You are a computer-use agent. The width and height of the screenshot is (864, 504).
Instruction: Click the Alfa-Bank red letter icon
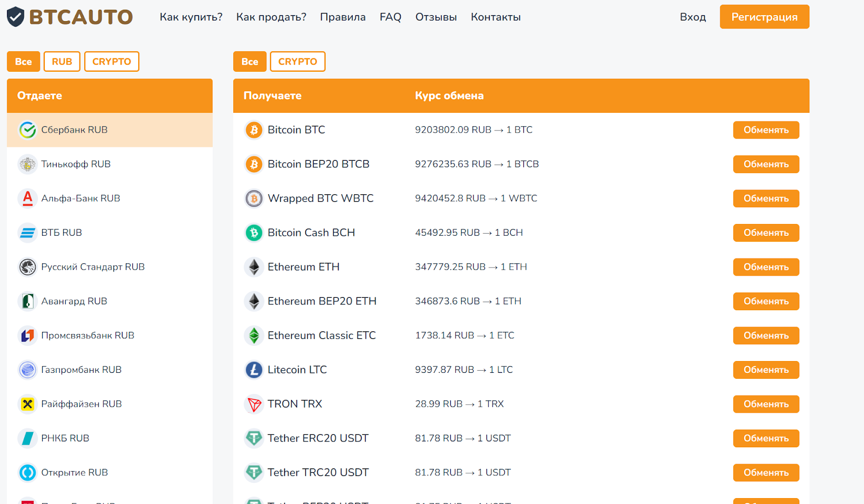(x=28, y=199)
